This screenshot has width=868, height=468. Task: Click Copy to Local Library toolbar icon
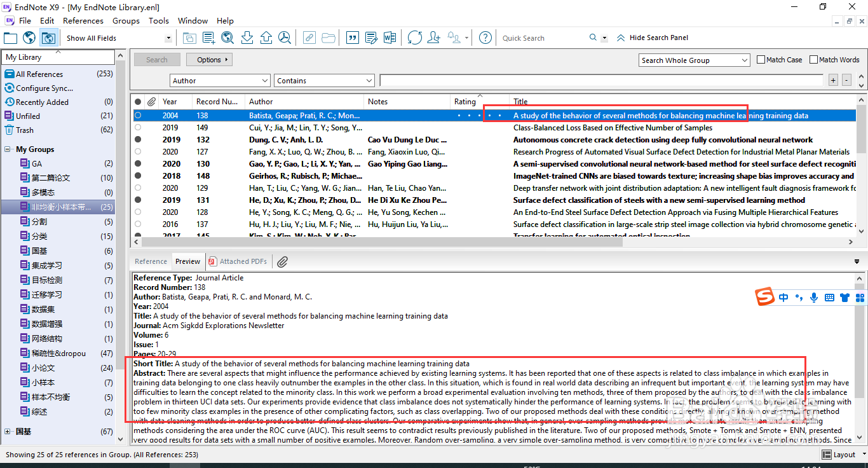(x=189, y=38)
